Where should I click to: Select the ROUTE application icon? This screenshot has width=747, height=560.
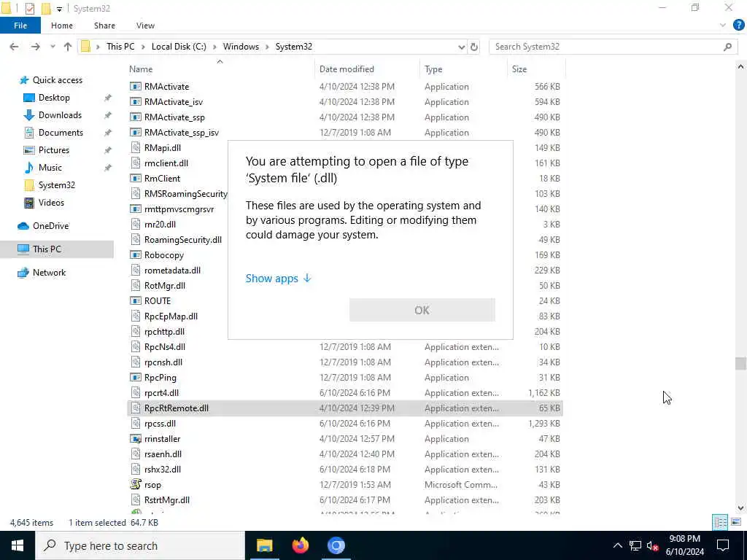click(x=136, y=301)
